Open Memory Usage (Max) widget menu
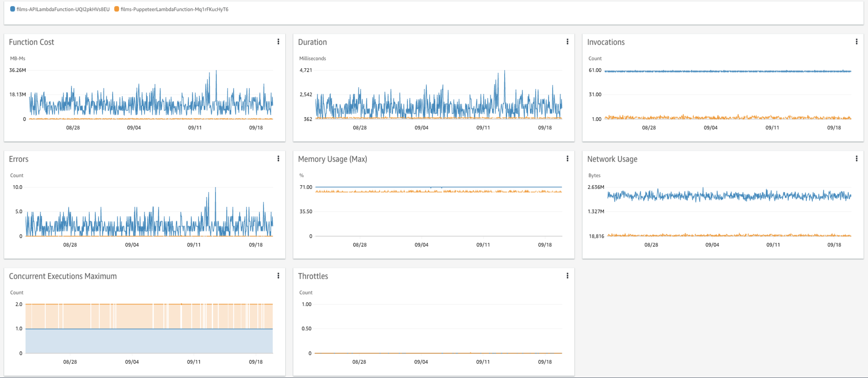 pyautogui.click(x=567, y=159)
